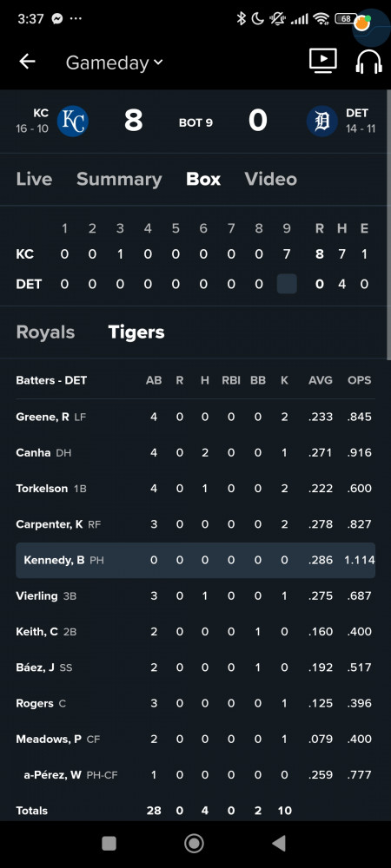Select the Tigers team toggle

(136, 332)
